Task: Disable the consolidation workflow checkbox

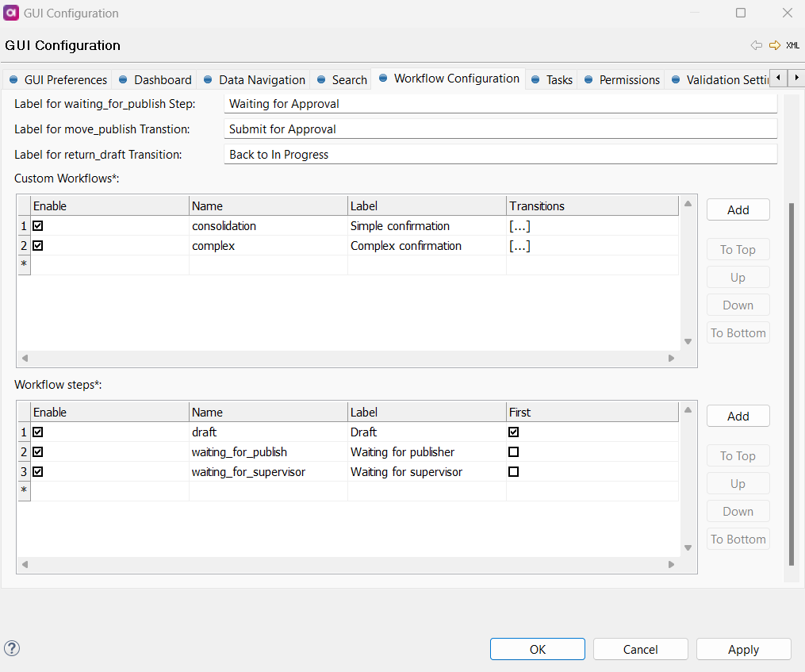Action: 38,226
